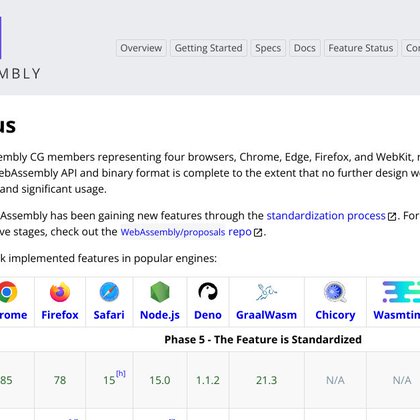Open the Docs nav tab
The image size is (420, 420).
coord(305,48)
